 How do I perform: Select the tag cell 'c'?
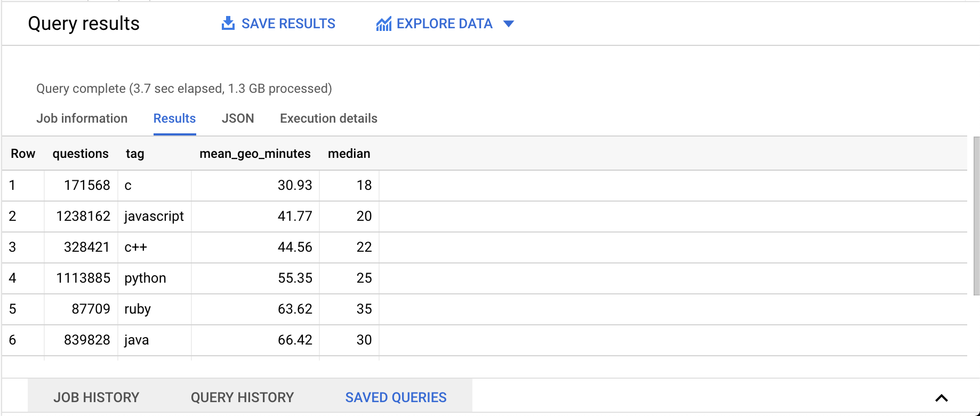(155, 186)
